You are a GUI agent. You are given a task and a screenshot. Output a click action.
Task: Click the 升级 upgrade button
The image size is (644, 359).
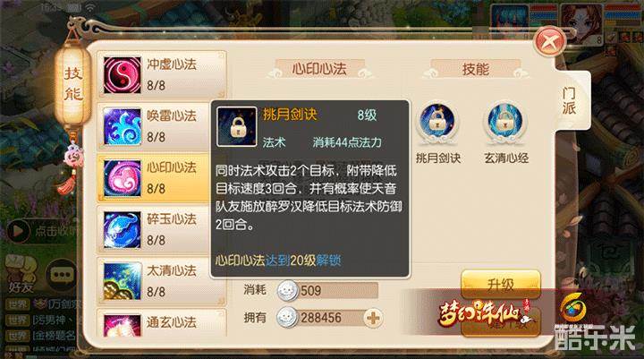click(x=500, y=284)
